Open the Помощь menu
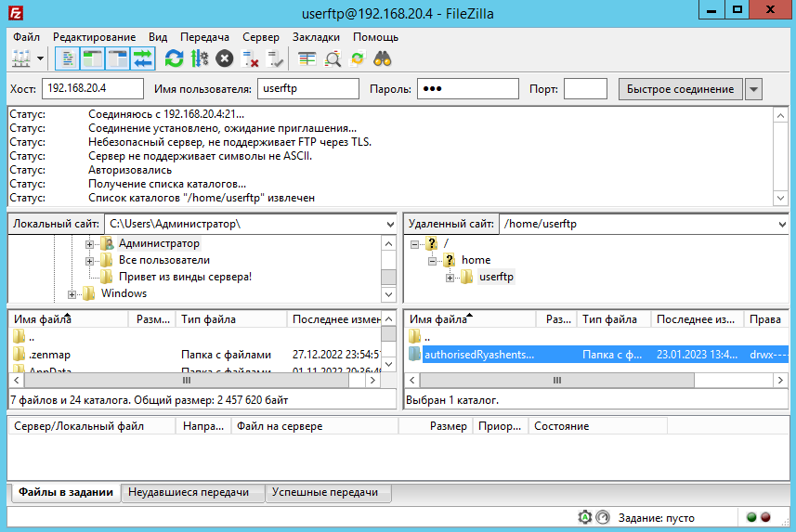Image resolution: width=796 pixels, height=532 pixels. (375, 37)
